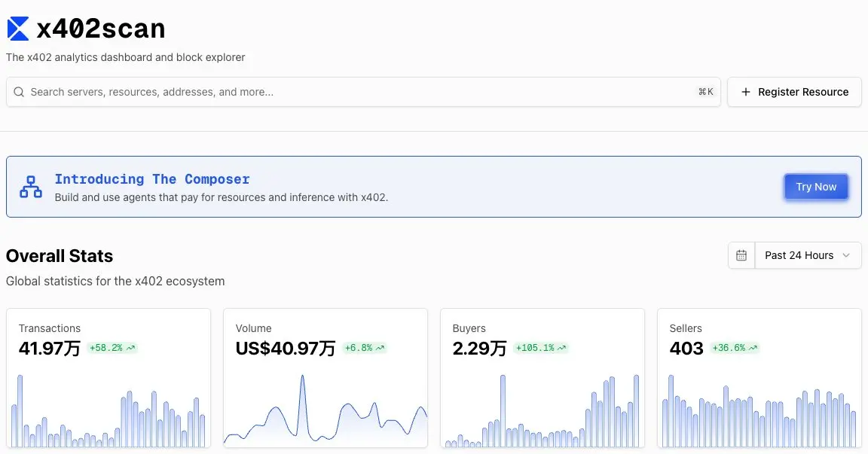Screen dimensions: 868x454
Task: Click the ⌘K shortcut badge
Action: [705, 92]
